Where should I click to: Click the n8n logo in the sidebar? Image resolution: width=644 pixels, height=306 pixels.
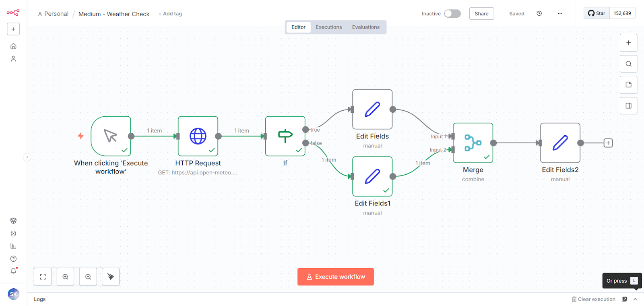13,12
